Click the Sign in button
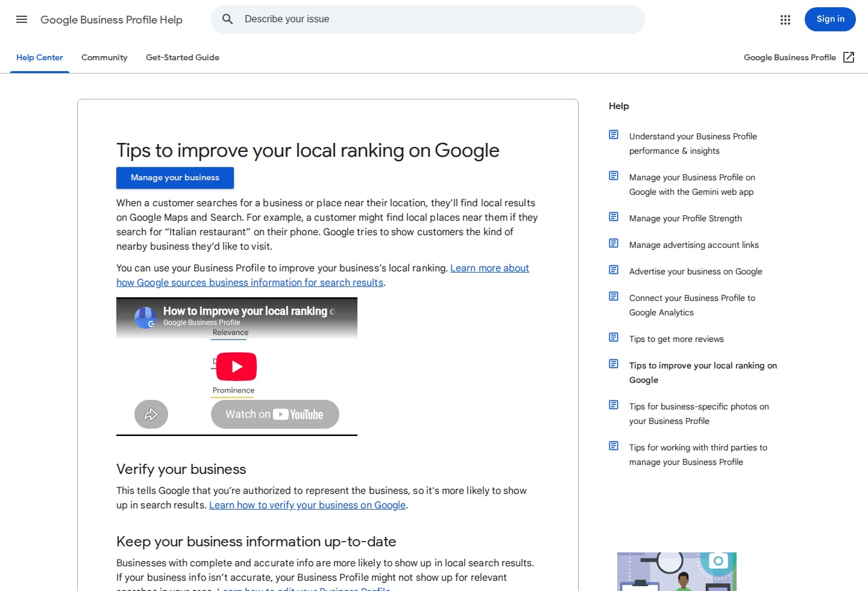Image resolution: width=868 pixels, height=591 pixels. point(830,19)
